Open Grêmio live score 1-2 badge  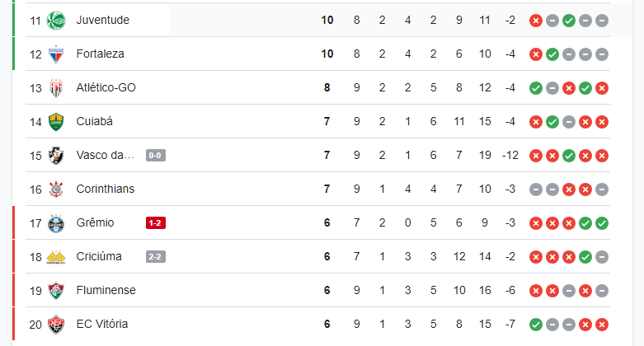[x=156, y=223]
